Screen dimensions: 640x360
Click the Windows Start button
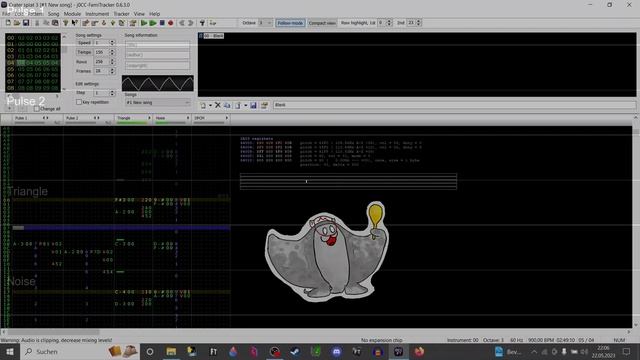(9, 351)
